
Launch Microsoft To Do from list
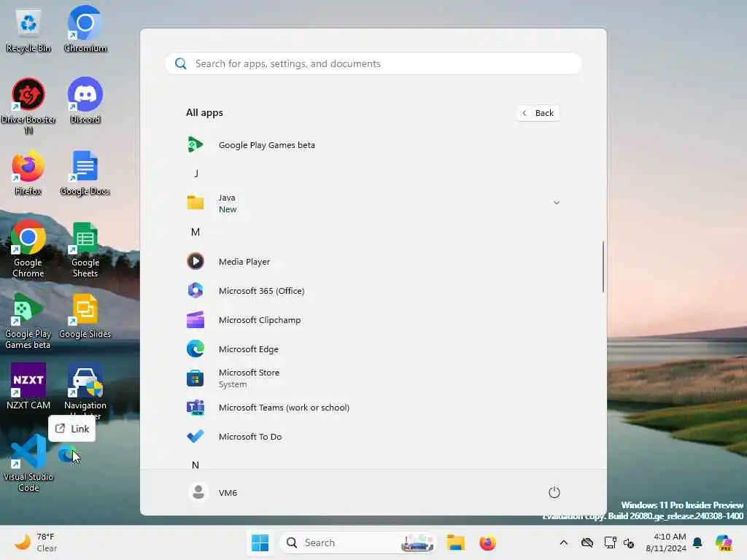(x=373, y=437)
